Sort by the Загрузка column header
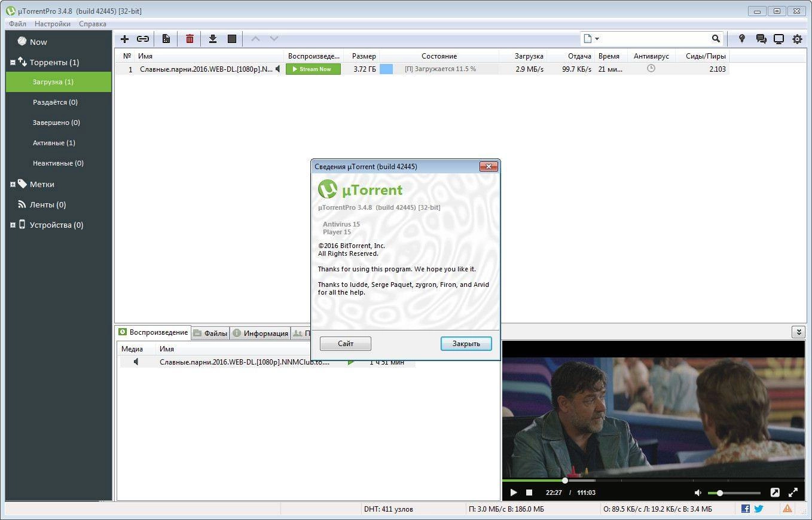This screenshot has height=520, width=812. [523, 56]
